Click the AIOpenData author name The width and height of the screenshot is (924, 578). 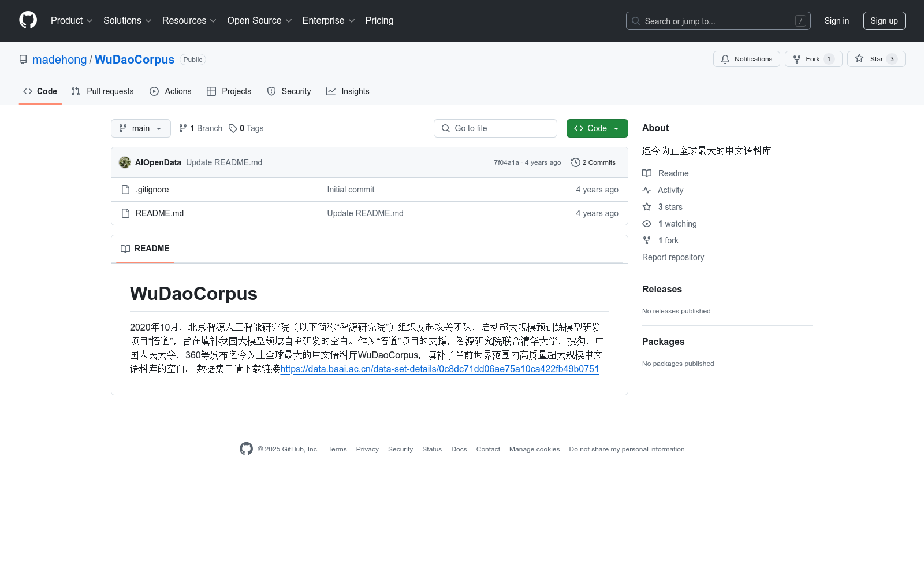tap(158, 162)
